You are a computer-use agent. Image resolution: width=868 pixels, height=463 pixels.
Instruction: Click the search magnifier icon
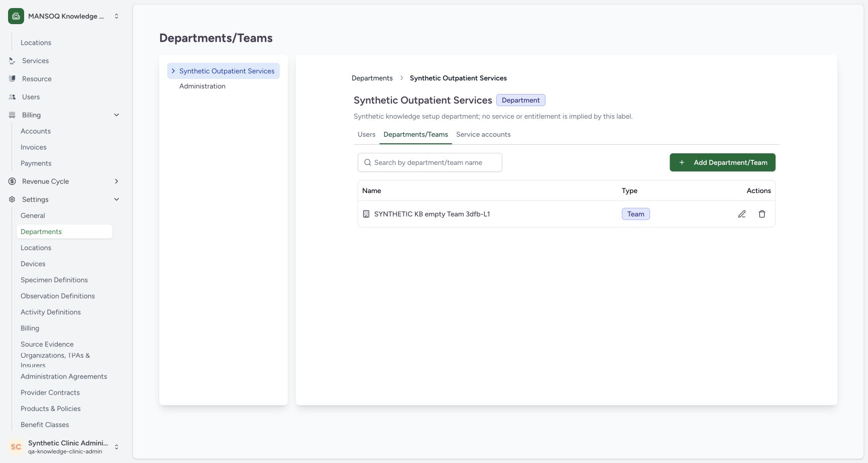[x=368, y=162]
